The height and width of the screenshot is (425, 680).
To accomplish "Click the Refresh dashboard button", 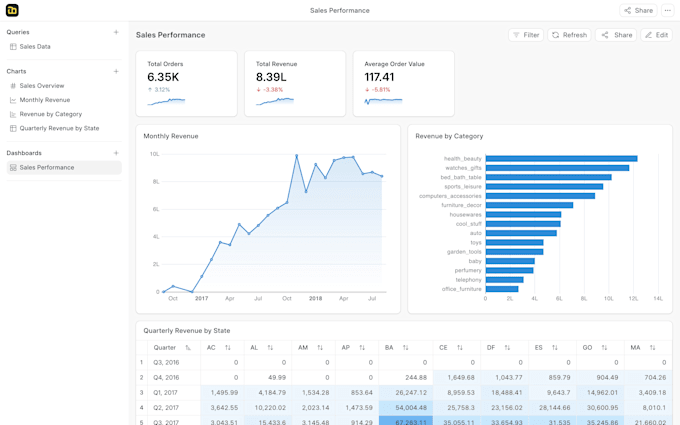I will 570,35.
